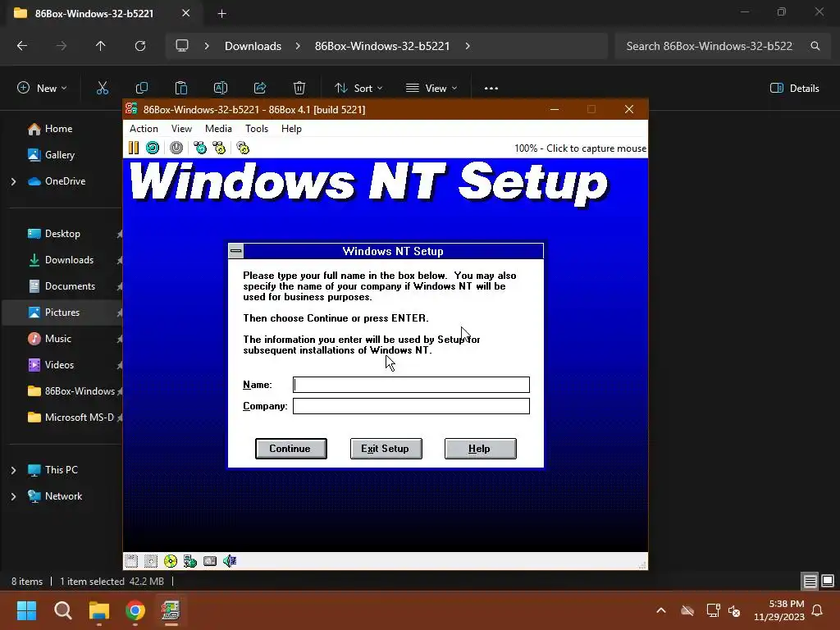
Task: Click Downloads in the address breadcrumb
Action: tap(253, 46)
